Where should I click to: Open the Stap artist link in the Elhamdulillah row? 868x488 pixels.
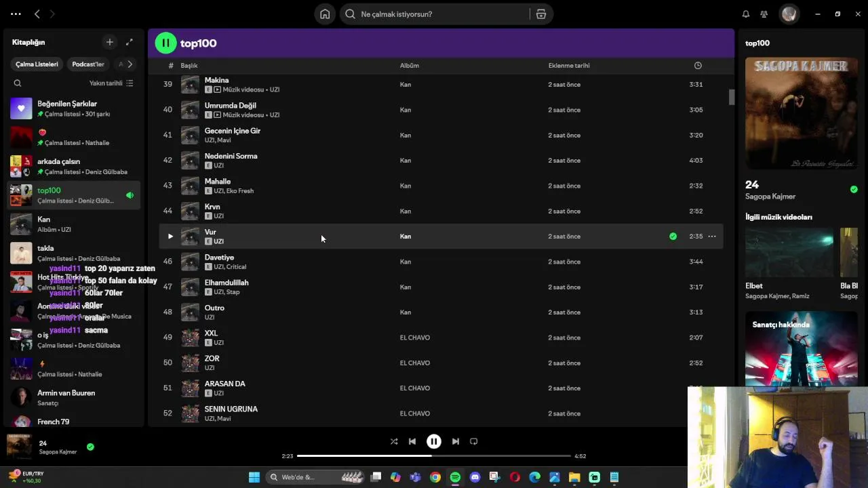pyautogui.click(x=233, y=292)
